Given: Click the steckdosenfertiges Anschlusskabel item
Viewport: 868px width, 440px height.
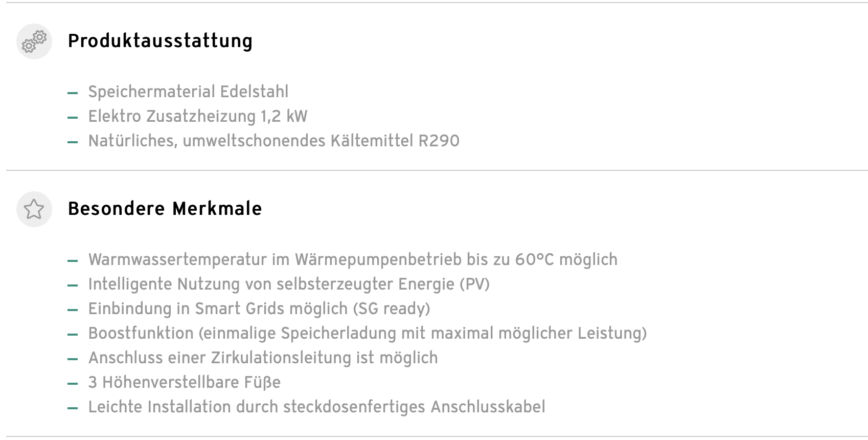Looking at the screenshot, I should coord(316,407).
